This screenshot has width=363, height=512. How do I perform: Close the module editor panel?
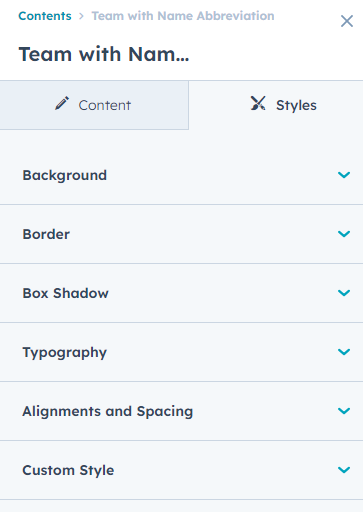347,21
